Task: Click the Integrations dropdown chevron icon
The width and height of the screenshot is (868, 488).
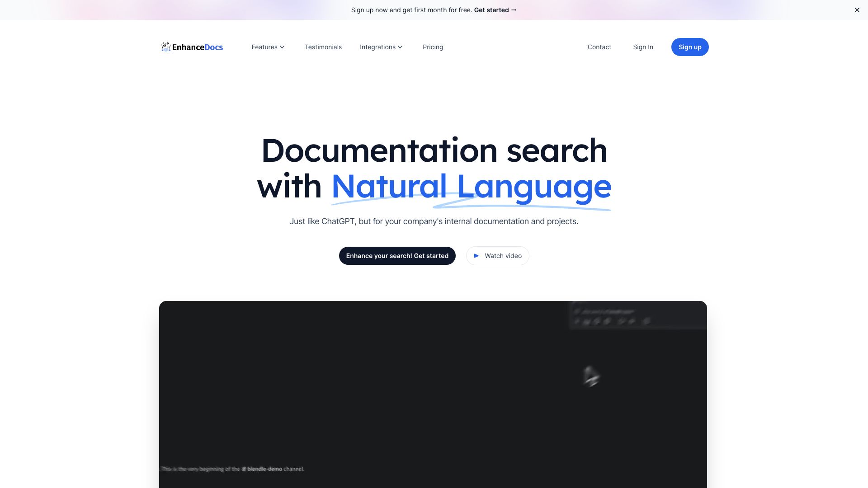Action: coord(400,47)
